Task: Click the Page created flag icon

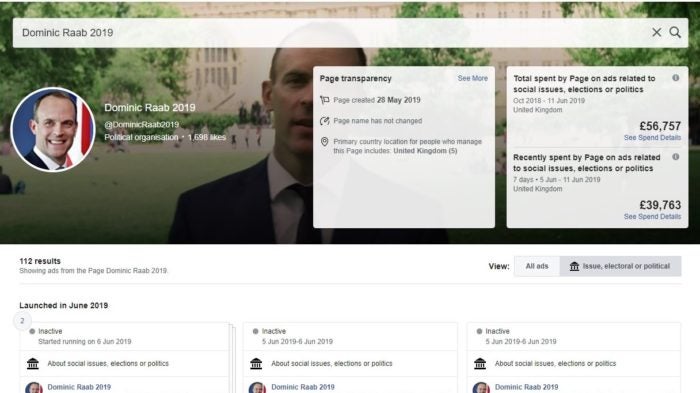Action: tap(325, 100)
